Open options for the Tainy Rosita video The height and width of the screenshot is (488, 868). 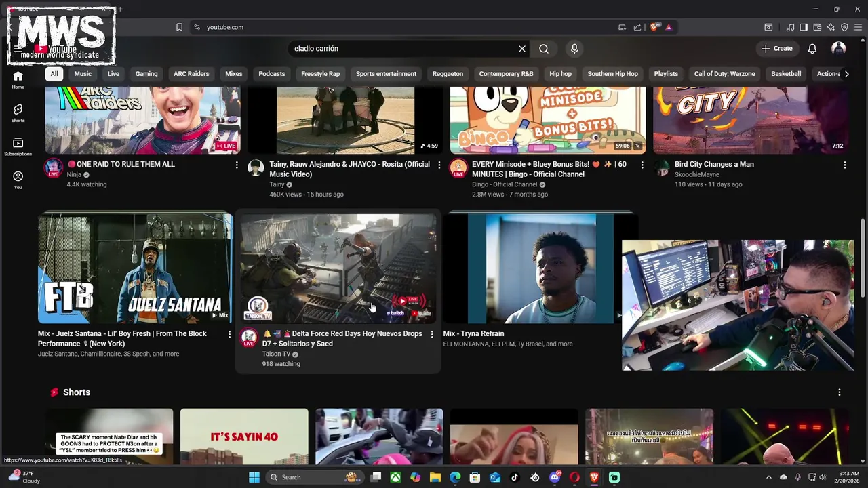tap(439, 165)
